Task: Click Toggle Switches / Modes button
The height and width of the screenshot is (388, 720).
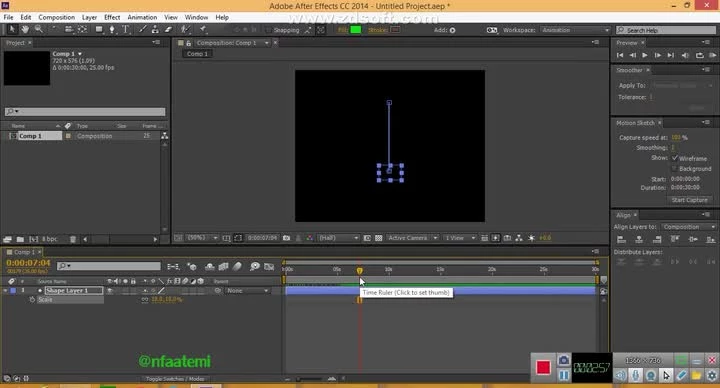Action: [174, 379]
